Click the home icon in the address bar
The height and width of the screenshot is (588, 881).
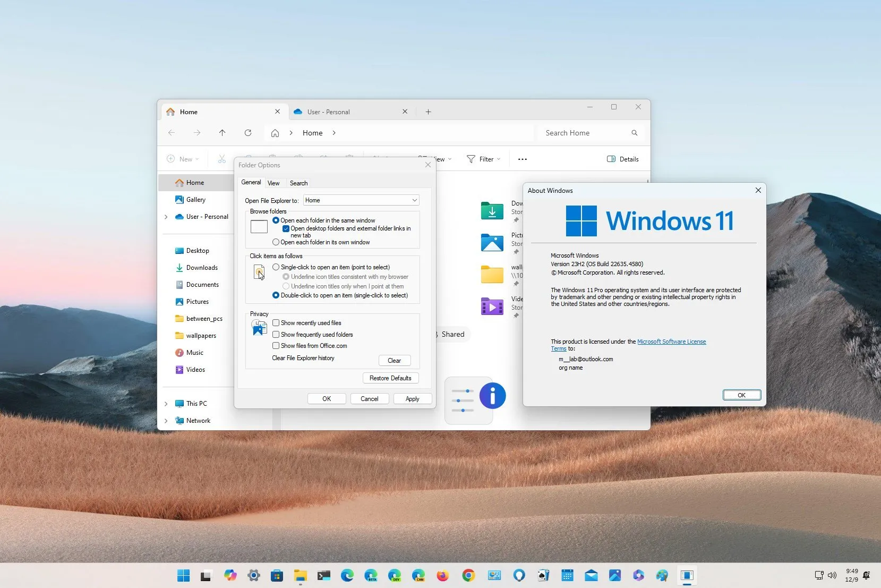click(275, 133)
